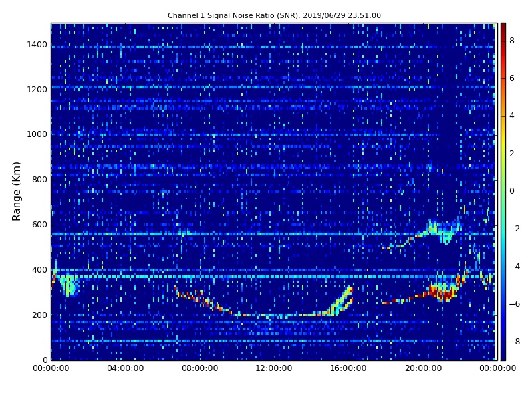Click the 04:00:00 time tick label
Image resolution: width=532 pixels, height=399 pixels.
(x=126, y=368)
